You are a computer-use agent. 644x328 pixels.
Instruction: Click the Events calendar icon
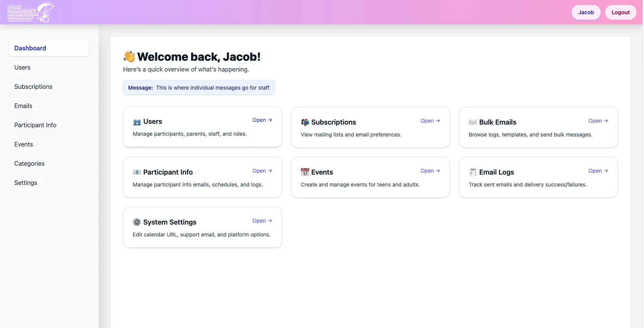tap(305, 172)
